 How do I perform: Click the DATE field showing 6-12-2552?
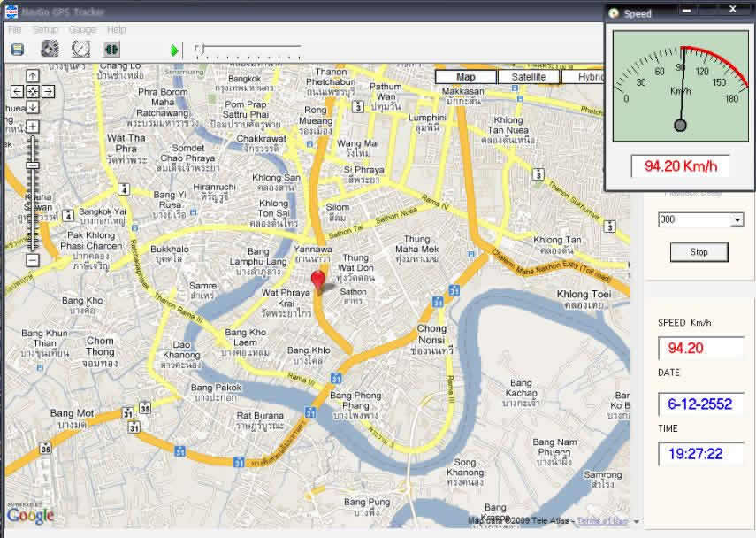pos(700,403)
